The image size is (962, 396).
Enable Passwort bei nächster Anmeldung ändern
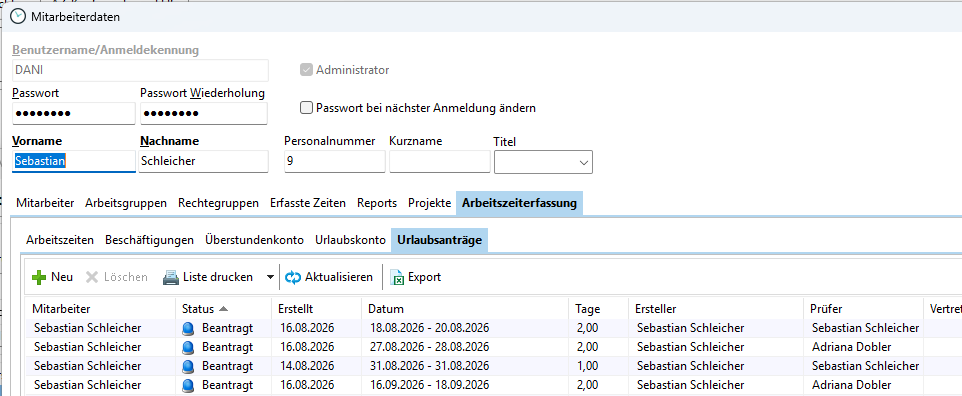click(306, 108)
